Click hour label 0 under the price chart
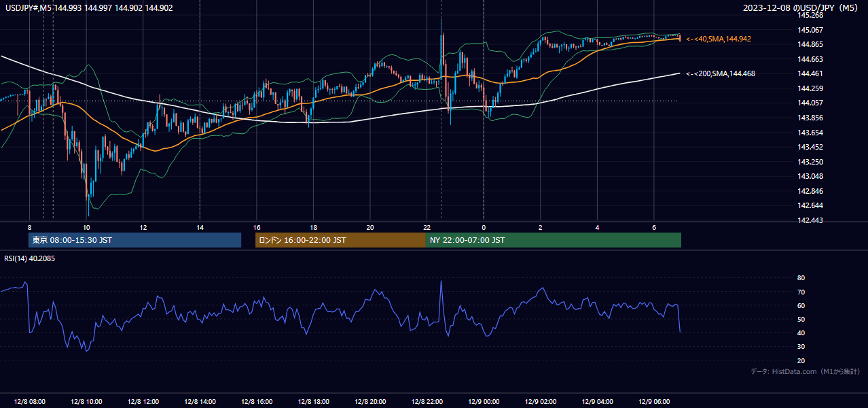The width and height of the screenshot is (868, 408). tap(484, 227)
